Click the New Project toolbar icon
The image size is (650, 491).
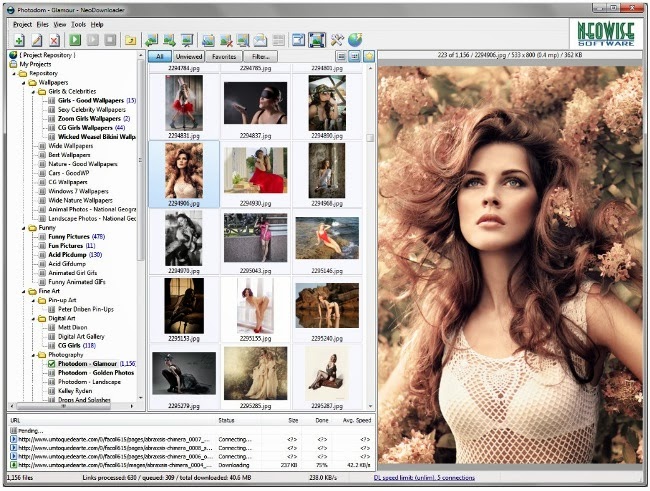coord(18,40)
